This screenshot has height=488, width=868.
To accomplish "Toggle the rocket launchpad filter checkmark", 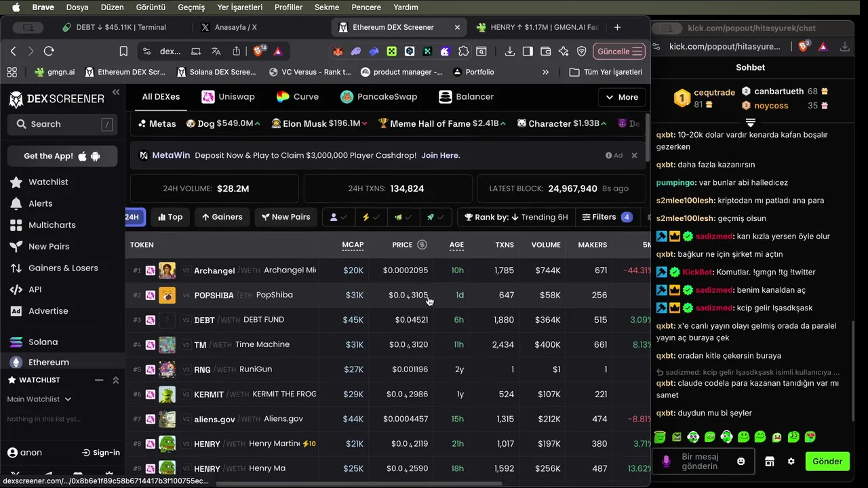I will pos(435,217).
